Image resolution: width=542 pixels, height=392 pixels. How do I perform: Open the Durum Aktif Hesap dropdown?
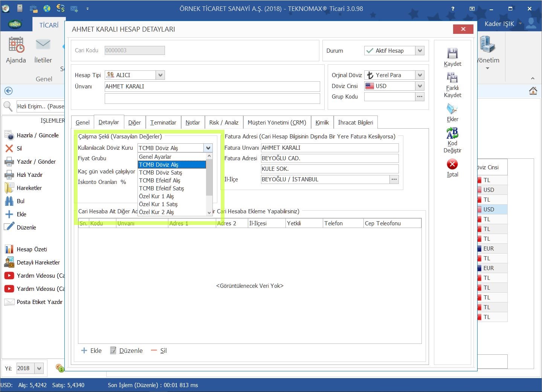point(420,50)
